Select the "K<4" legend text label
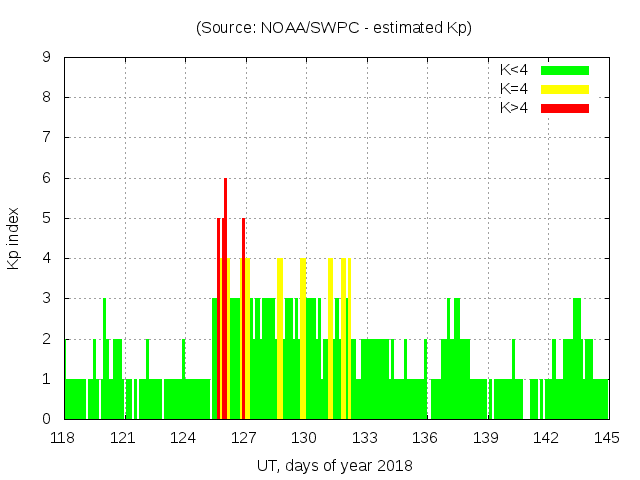This screenshot has width=640, height=480. click(x=515, y=70)
